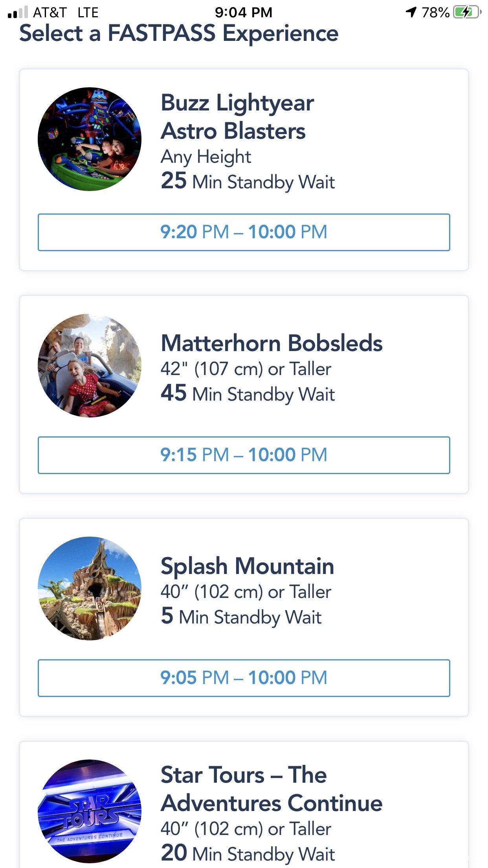Tap the Buzz Lightyear Astro Blasters thumbnail

point(90,139)
